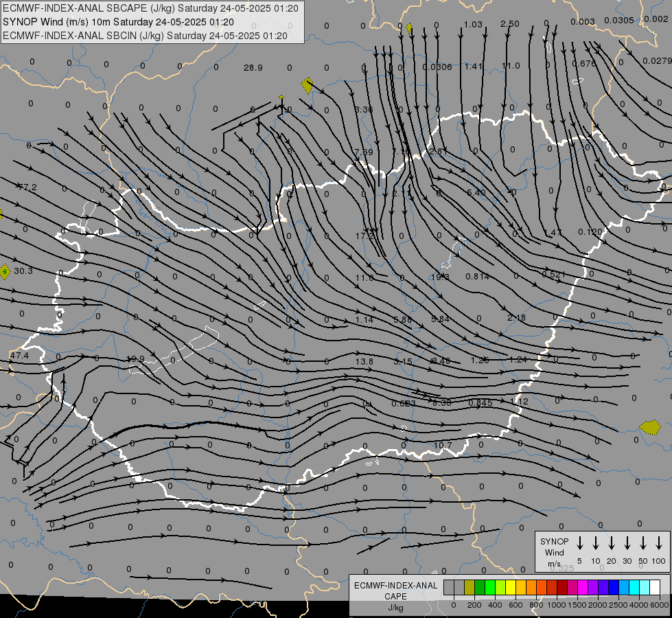This screenshot has height=618, width=672.
Task: Pick the bright green swatch ending at 400
Action: (x=490, y=588)
